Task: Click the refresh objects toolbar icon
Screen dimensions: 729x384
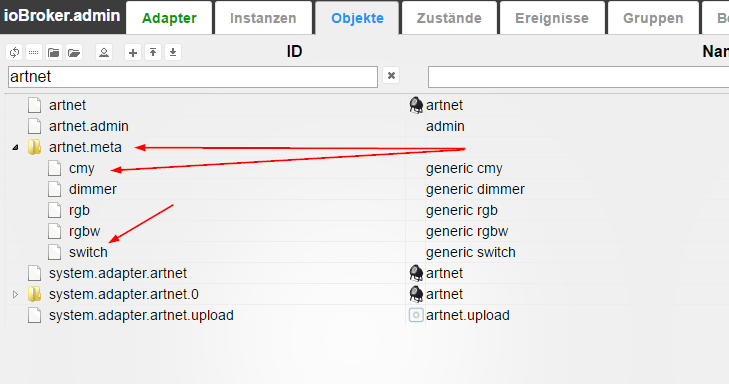Action: [x=14, y=53]
